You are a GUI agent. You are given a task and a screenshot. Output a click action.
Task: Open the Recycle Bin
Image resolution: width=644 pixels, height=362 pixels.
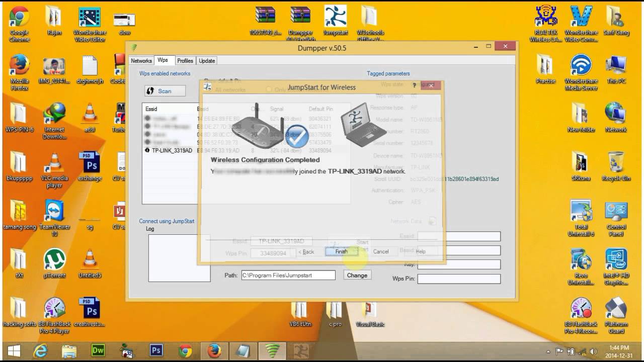pyautogui.click(x=616, y=167)
